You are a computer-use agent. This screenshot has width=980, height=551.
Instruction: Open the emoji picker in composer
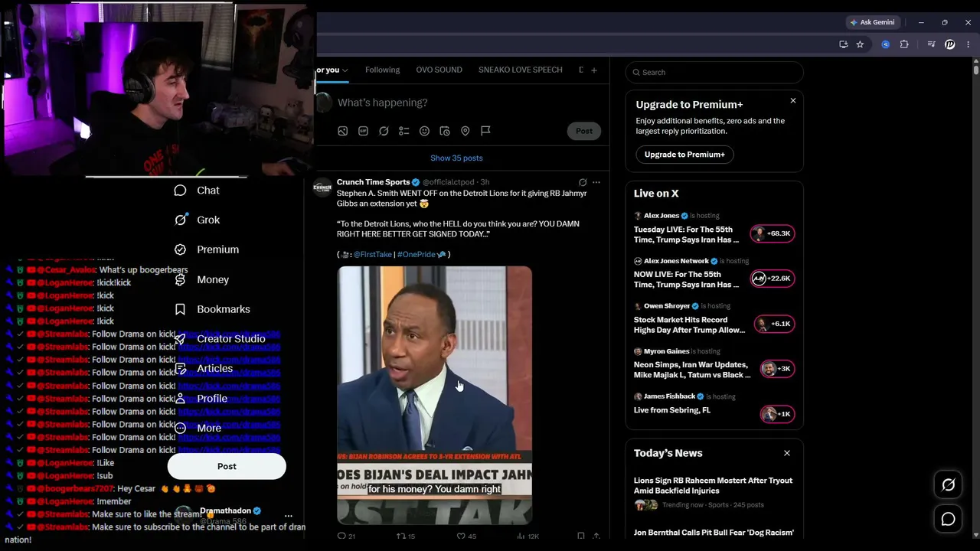coord(424,132)
